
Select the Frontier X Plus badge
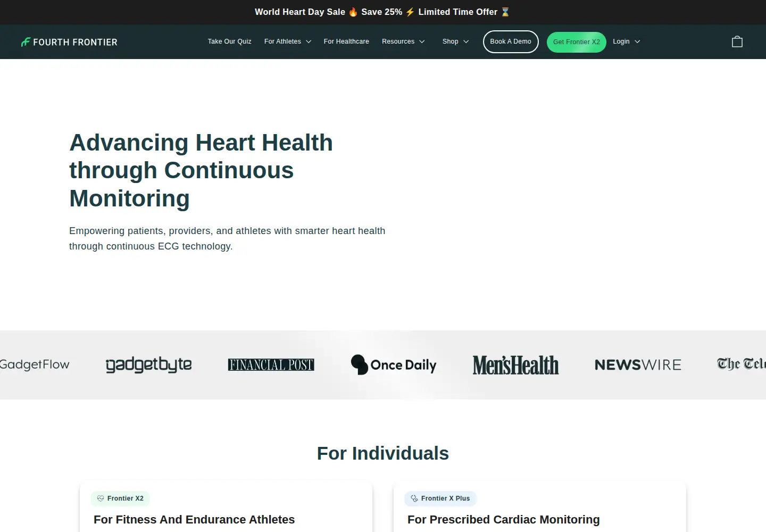pos(440,498)
